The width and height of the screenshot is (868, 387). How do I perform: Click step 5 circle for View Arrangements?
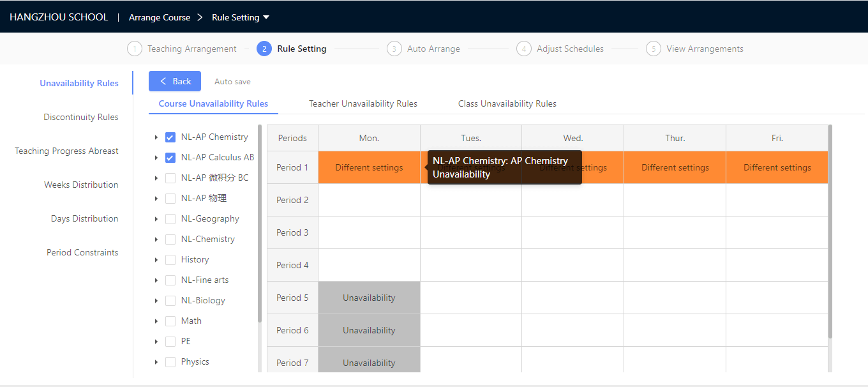pyautogui.click(x=654, y=49)
